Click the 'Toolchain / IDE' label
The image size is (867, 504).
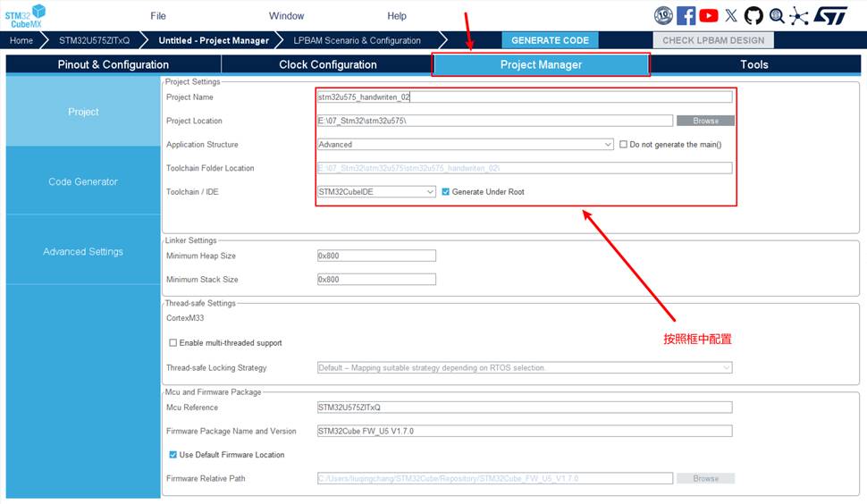(x=192, y=192)
